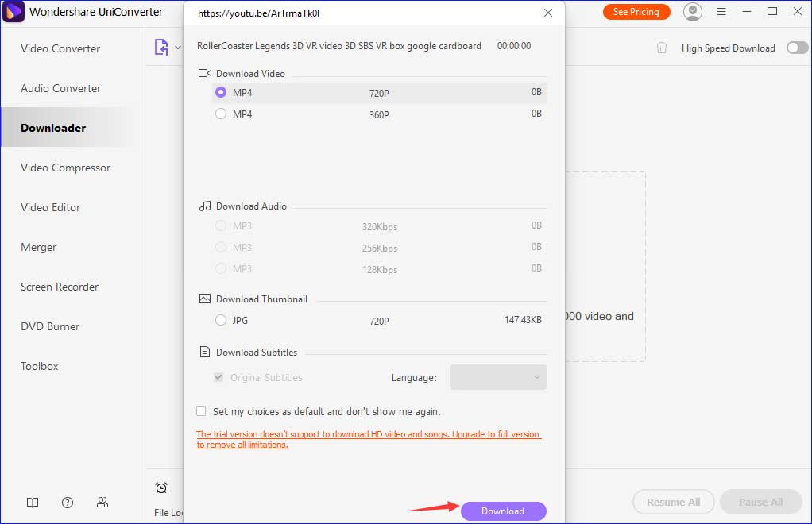This screenshot has height=524, width=812.
Task: Click the Download button
Action: point(503,511)
